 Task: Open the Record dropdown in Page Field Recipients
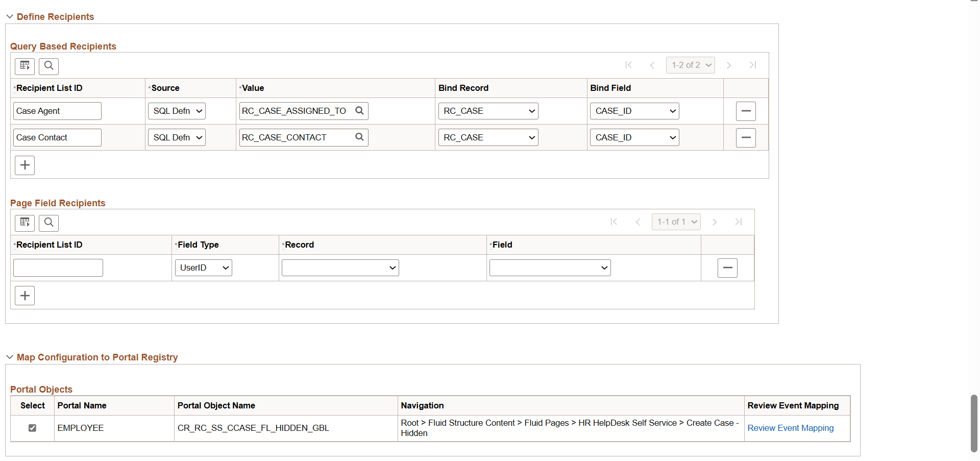pos(340,268)
